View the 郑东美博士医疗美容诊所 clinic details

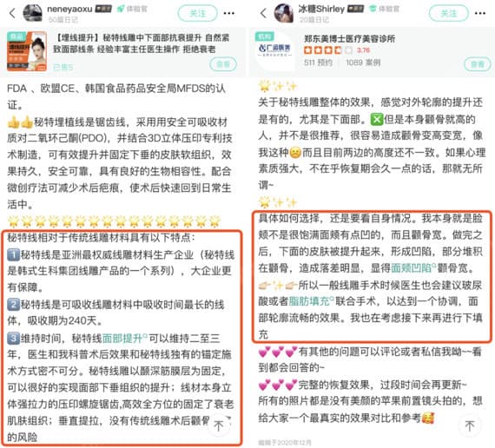tap(478, 64)
